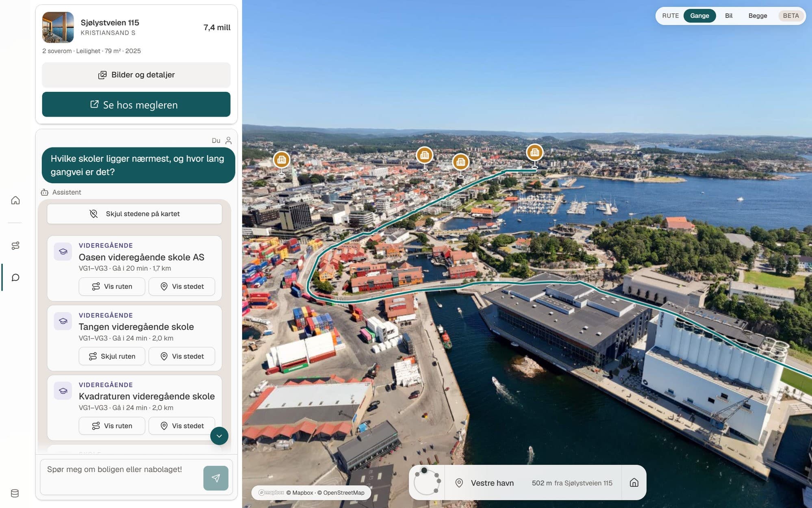Select the chat icon in left sidebar
This screenshot has width=812, height=508.
[x=15, y=278]
